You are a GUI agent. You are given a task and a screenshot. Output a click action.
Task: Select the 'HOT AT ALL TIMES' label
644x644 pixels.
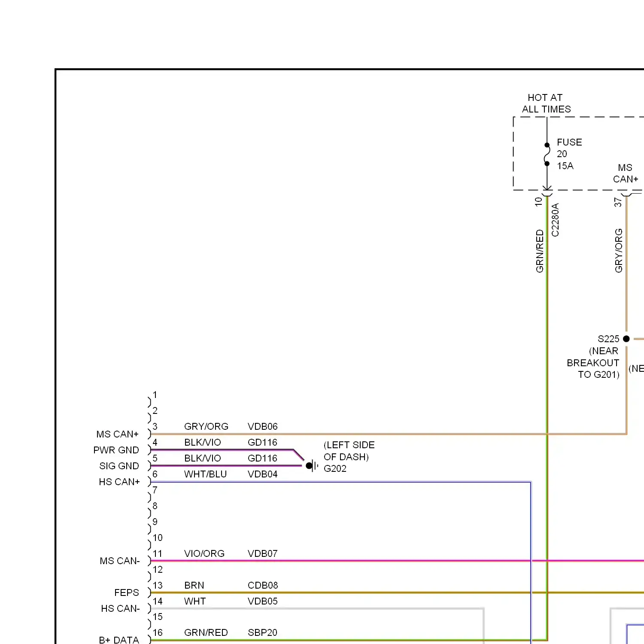tap(546, 103)
